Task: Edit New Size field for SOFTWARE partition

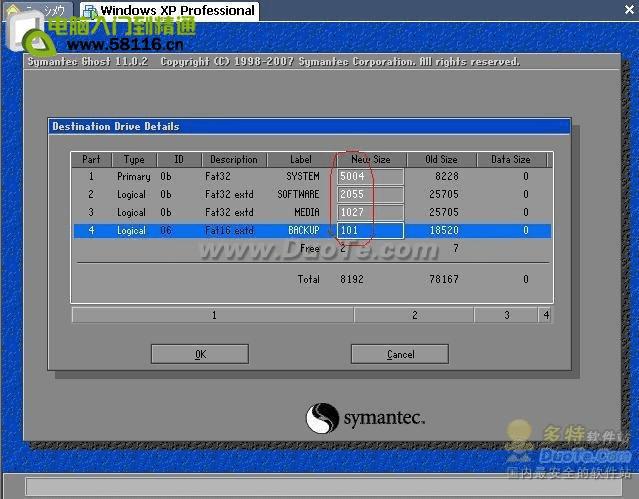Action: click(370, 194)
